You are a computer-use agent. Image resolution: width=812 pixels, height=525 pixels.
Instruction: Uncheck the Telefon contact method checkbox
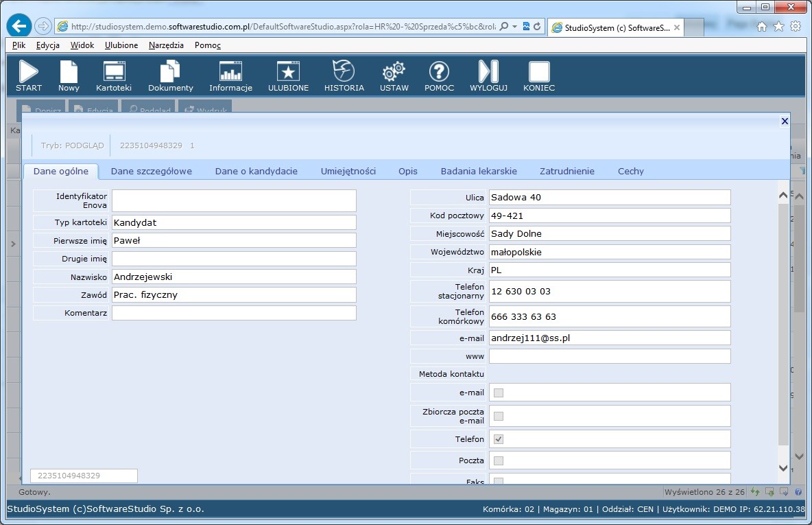tap(498, 439)
